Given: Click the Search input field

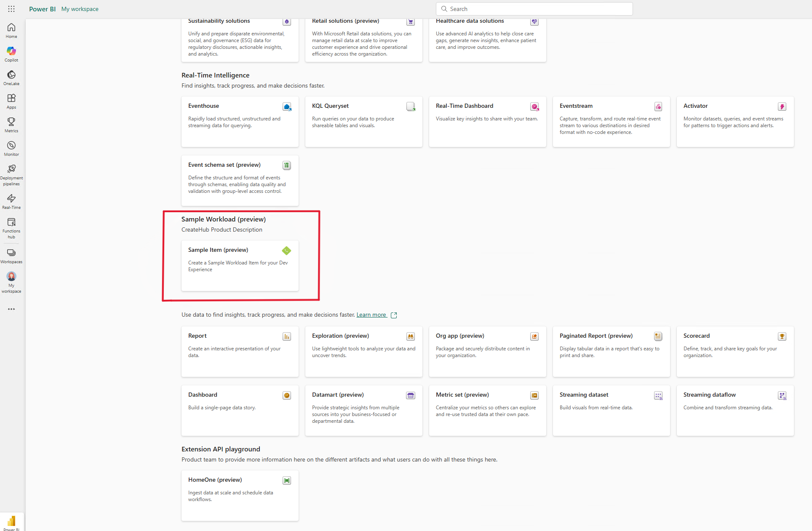Looking at the screenshot, I should (534, 9).
